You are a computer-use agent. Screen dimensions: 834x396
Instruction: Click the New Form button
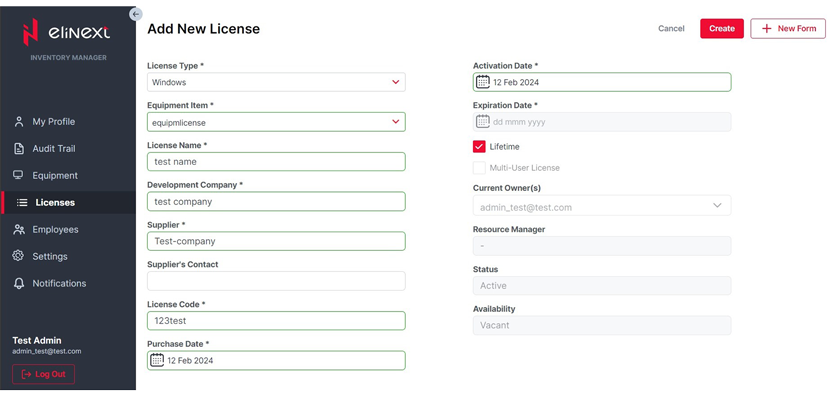pyautogui.click(x=788, y=29)
